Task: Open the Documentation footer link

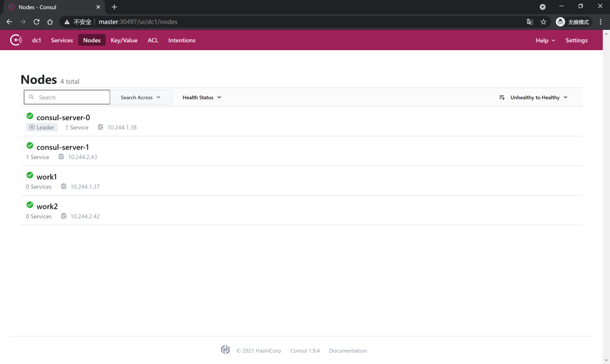Action: 348,351
